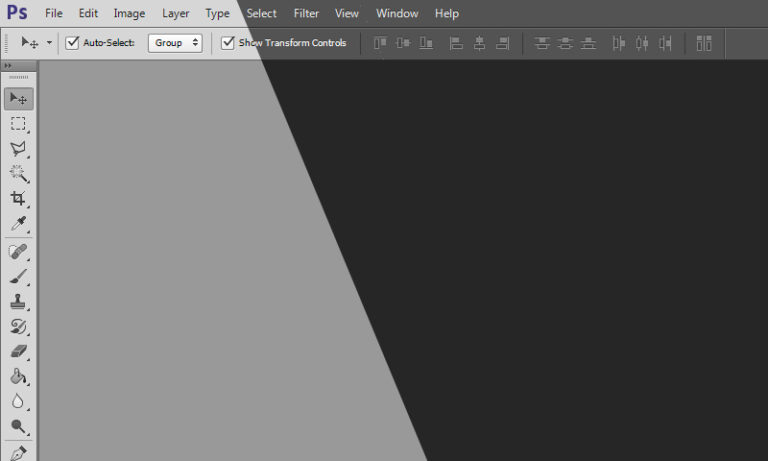This screenshot has height=461, width=768.
Task: Select the Eyedropper tool
Action: point(18,224)
